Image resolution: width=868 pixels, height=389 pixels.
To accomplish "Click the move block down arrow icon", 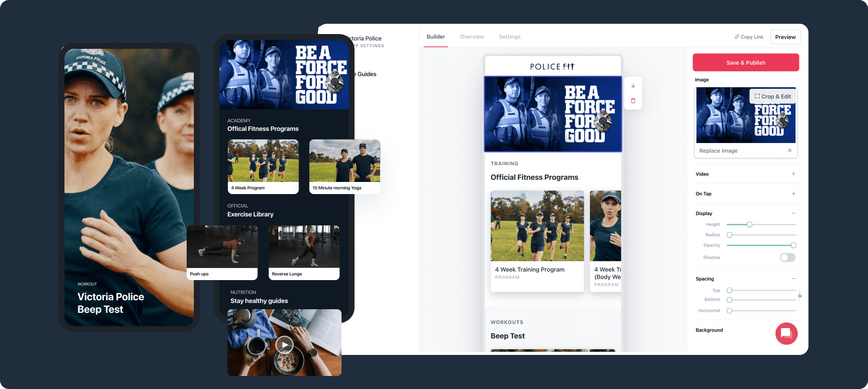I will (633, 86).
